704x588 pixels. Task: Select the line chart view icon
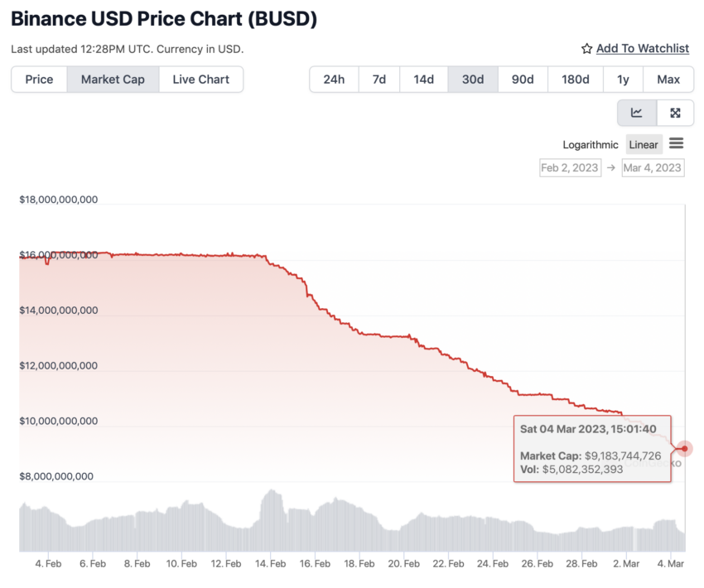pos(637,113)
